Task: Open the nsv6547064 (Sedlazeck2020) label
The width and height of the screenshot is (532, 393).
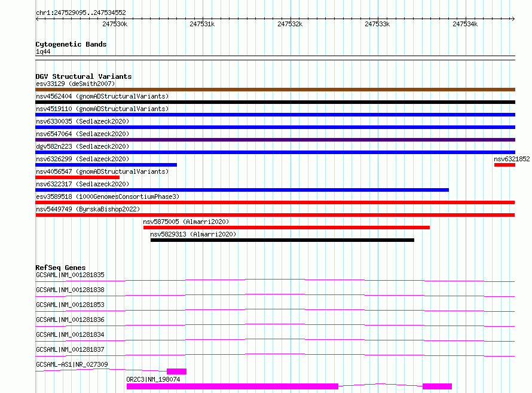Action: tap(82, 134)
